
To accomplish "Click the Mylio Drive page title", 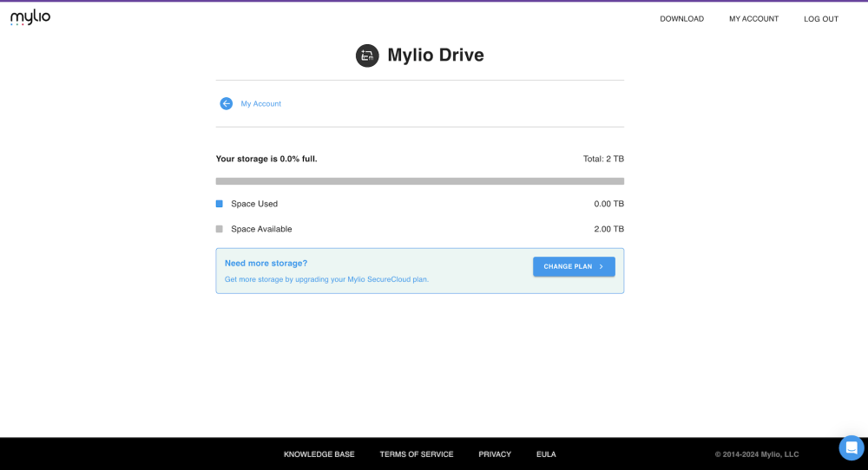I will [x=436, y=55].
